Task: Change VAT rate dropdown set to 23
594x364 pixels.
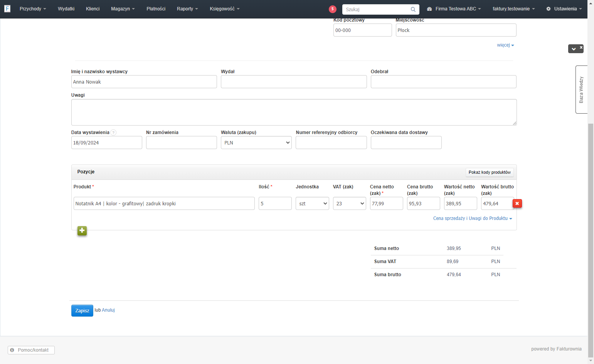Action: click(x=350, y=203)
